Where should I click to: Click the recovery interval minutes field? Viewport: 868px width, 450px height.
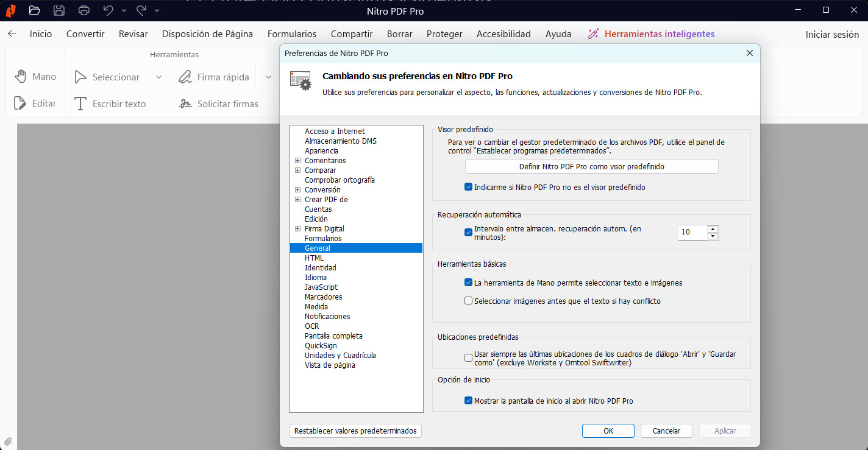coord(693,233)
